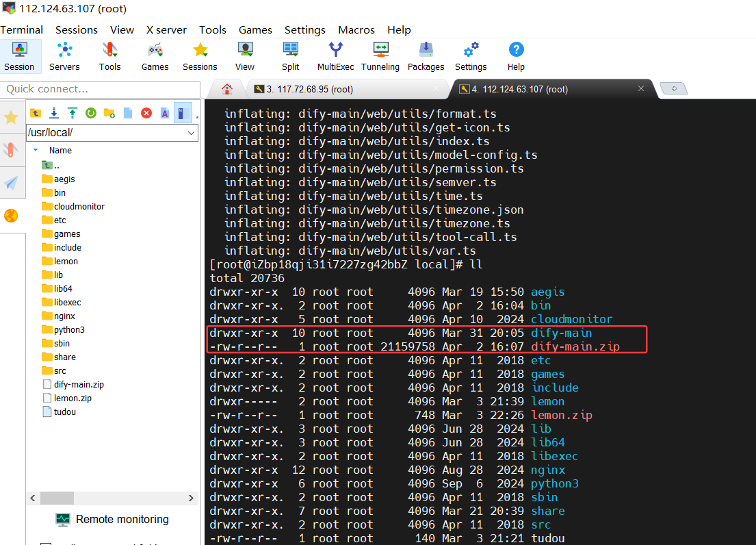Image resolution: width=756 pixels, height=545 pixels.
Task: Refresh the SFTP folder with green circle icon
Action: [x=90, y=113]
